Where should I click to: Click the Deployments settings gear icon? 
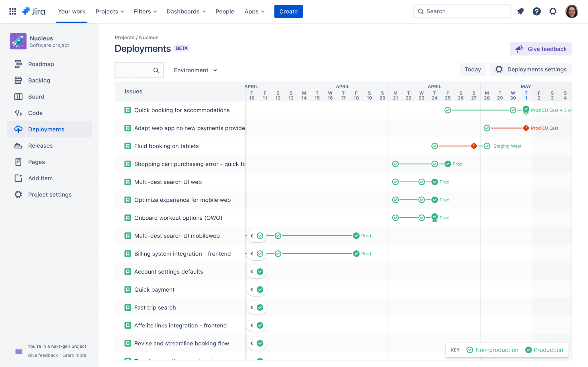point(499,69)
